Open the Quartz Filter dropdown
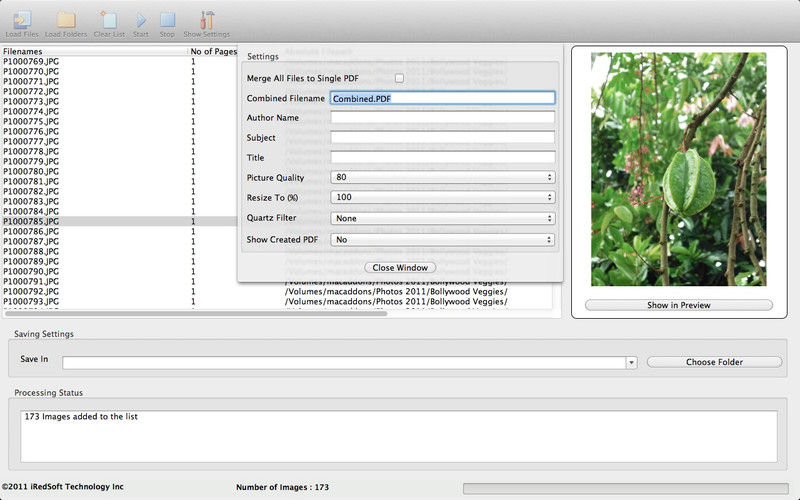This screenshot has width=800, height=500. tap(442, 218)
